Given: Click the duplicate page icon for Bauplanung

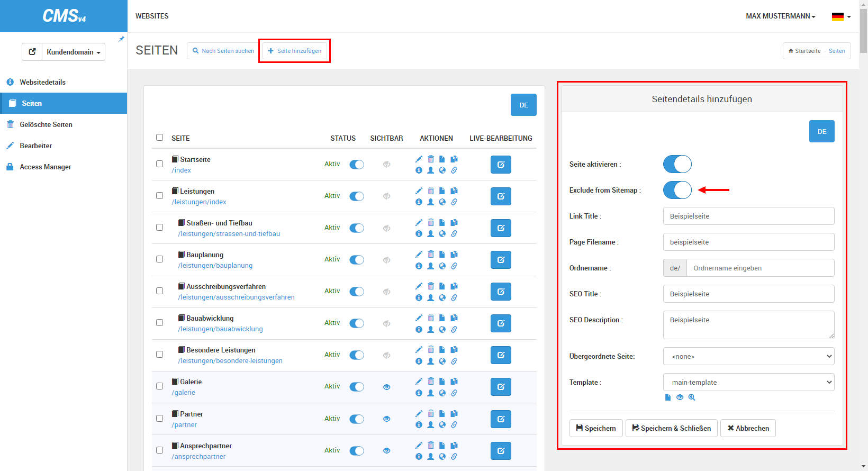Looking at the screenshot, I should point(454,254).
